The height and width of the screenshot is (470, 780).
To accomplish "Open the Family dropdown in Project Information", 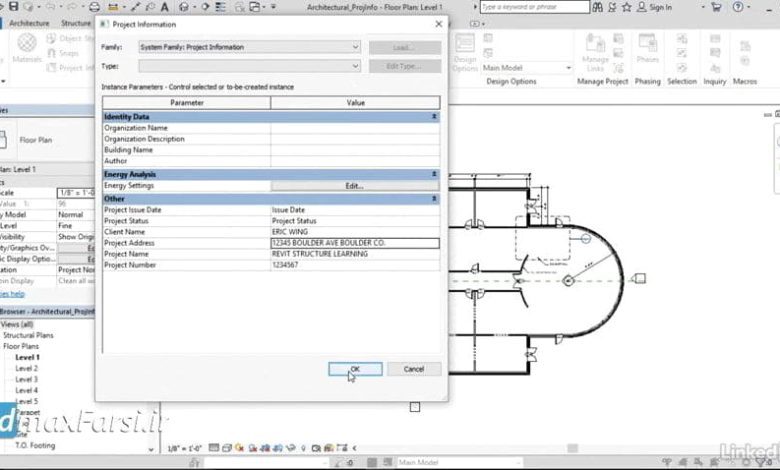I will pyautogui.click(x=250, y=47).
